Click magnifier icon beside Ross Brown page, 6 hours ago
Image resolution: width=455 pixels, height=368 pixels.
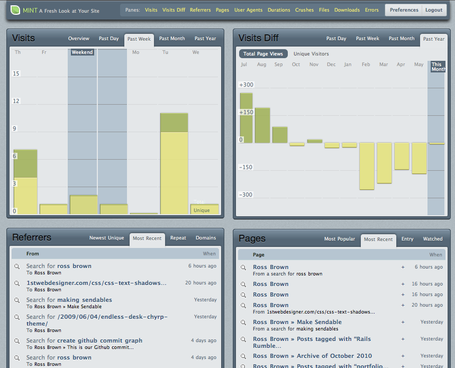(x=244, y=268)
